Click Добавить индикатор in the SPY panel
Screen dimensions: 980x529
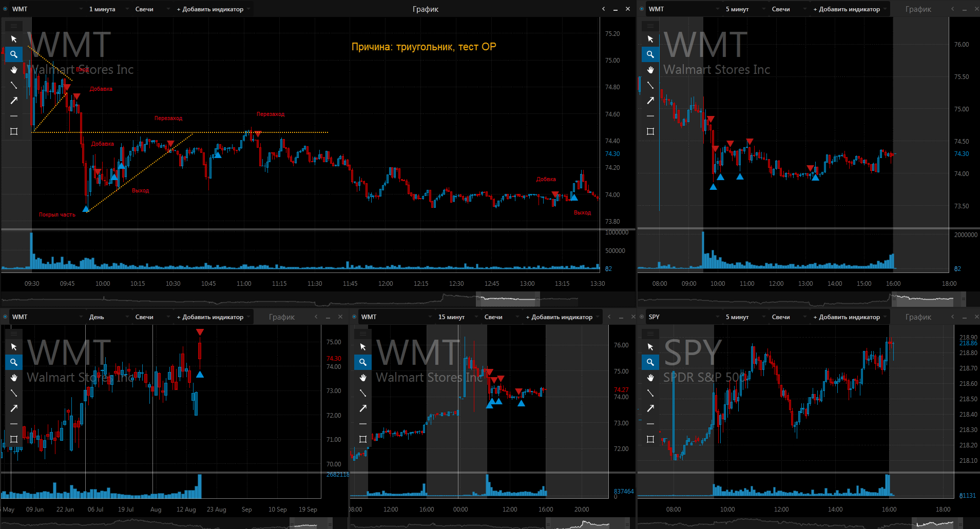(x=850, y=317)
